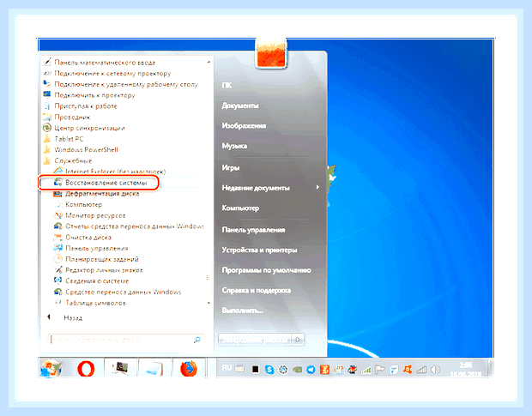
Task: Open Программы по умолчанию
Action: 266,270
